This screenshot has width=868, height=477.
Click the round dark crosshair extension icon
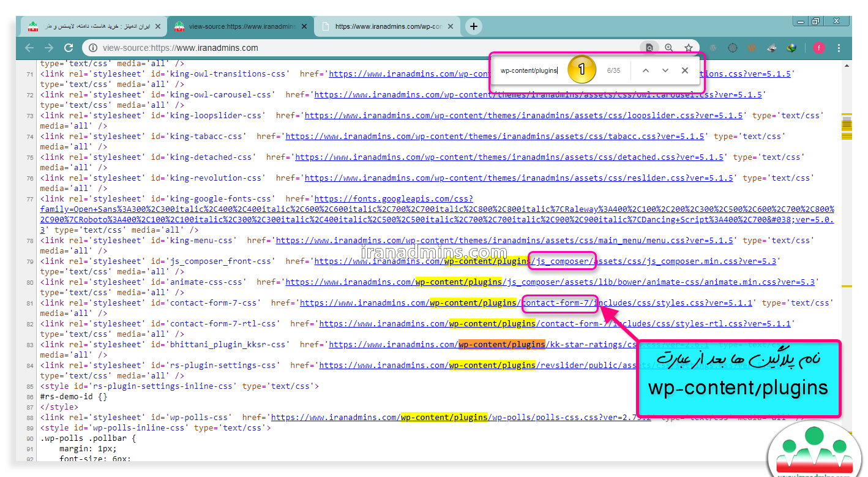click(733, 48)
